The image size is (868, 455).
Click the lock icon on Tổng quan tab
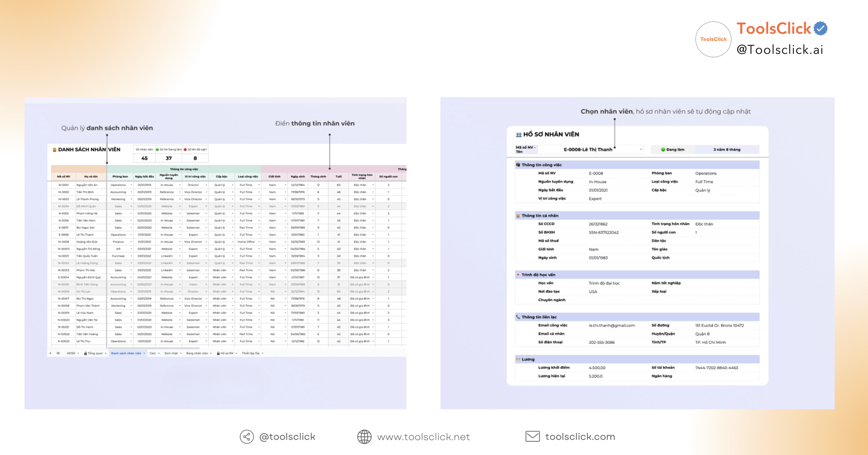(85, 353)
